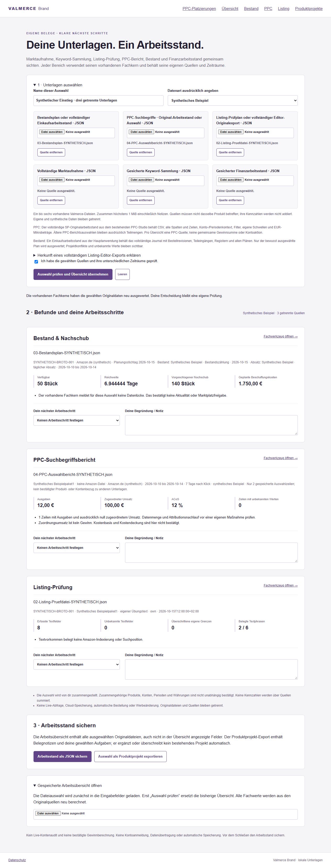
Task: Open next-step dropdown in Bestand & Nachschub card
Action: coord(76,420)
